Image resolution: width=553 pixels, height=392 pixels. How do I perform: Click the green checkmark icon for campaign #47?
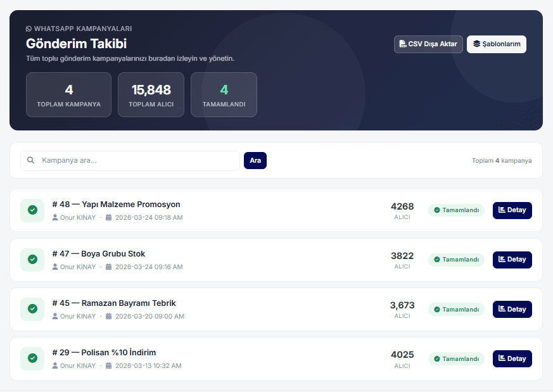(x=32, y=260)
